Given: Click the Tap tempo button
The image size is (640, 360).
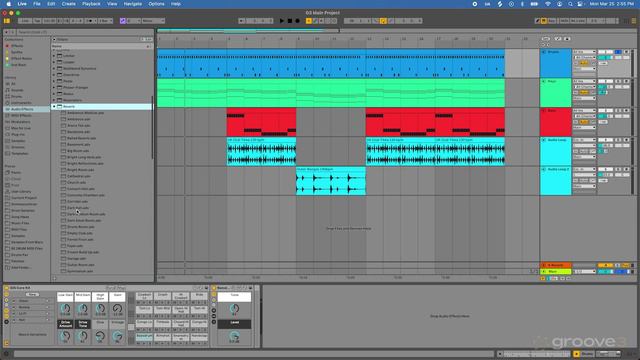Looking at the screenshot, I should click(x=37, y=21).
